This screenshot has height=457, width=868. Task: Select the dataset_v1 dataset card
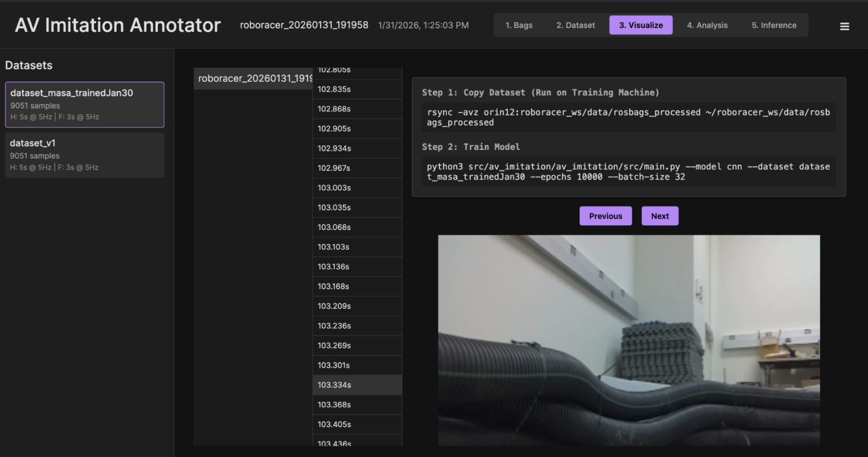point(85,155)
